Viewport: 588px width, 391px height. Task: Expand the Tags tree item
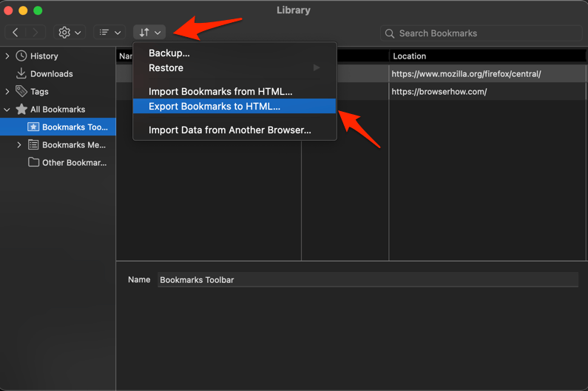pyautogui.click(x=7, y=92)
